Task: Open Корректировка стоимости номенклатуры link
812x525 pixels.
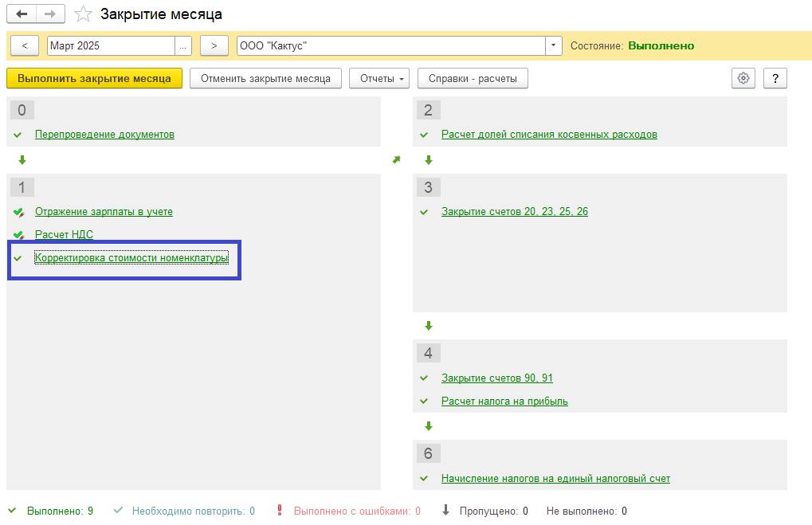Action: click(131, 258)
